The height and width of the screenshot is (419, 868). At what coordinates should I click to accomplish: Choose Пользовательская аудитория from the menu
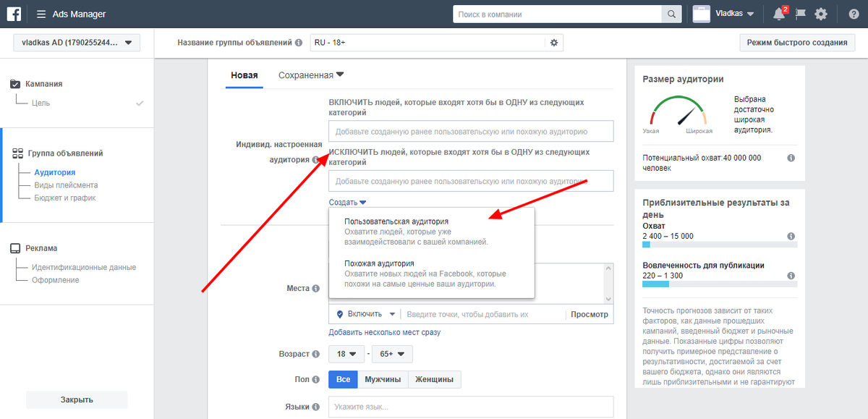pyautogui.click(x=396, y=221)
